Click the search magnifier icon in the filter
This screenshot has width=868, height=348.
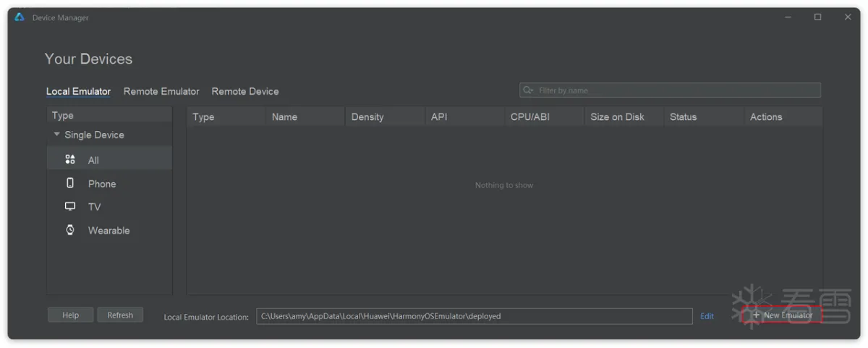[528, 90]
